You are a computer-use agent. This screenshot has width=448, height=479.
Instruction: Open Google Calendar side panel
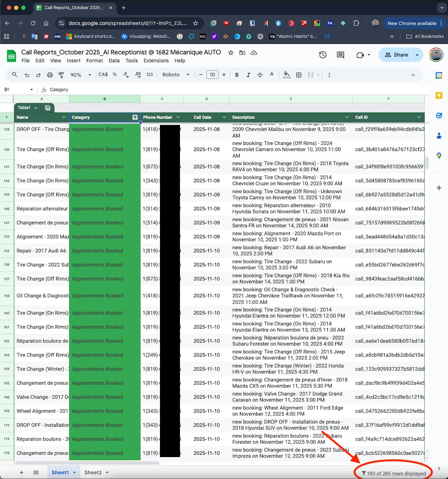pyautogui.click(x=439, y=75)
